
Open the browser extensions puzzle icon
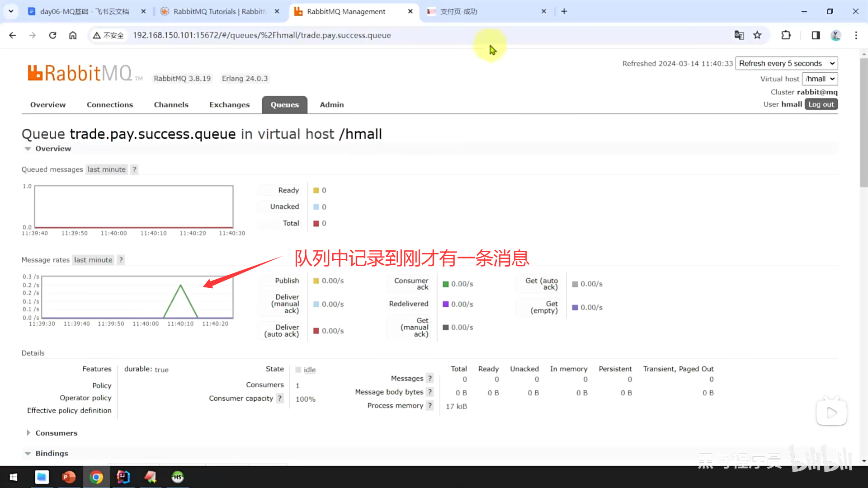click(786, 35)
